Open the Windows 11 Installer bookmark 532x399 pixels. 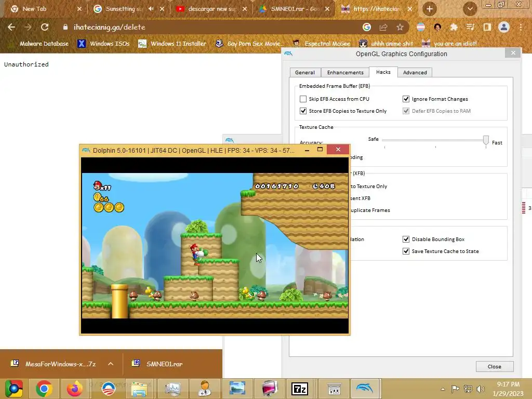click(172, 44)
